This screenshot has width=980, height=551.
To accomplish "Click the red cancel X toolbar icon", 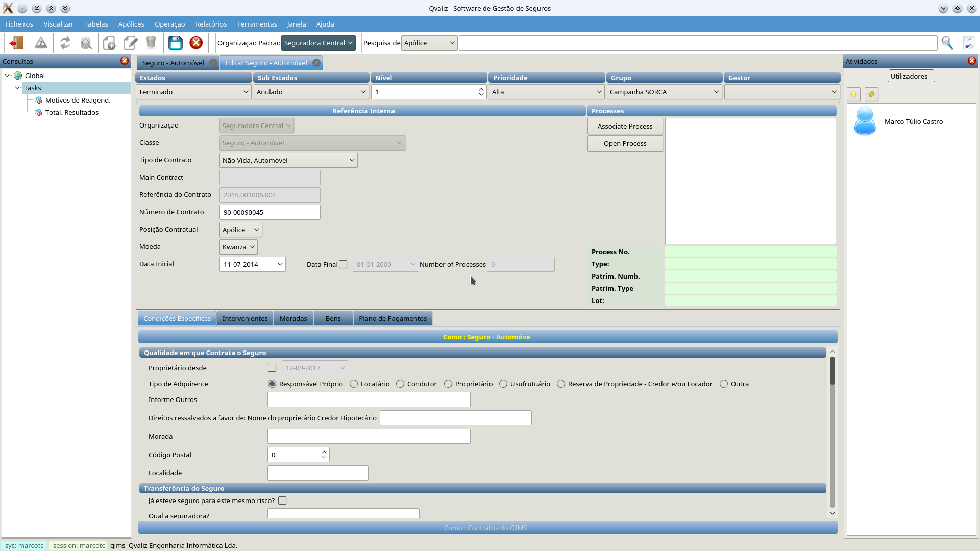I will tap(196, 43).
